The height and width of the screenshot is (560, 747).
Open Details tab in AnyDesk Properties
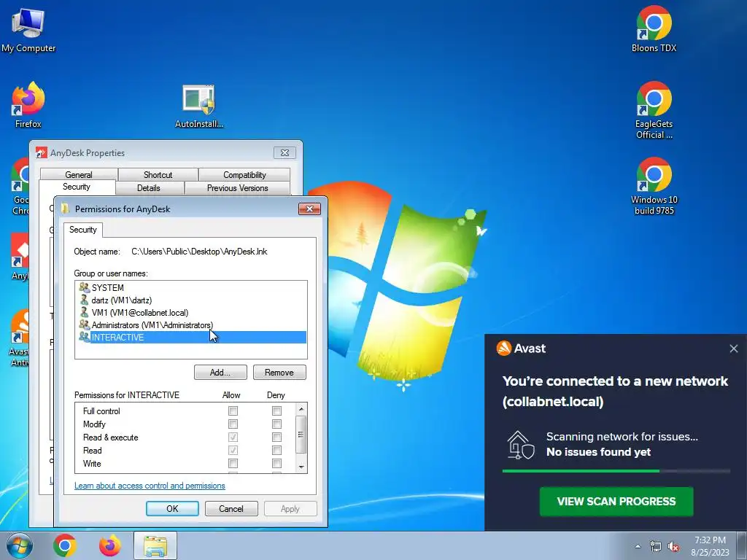click(x=149, y=187)
